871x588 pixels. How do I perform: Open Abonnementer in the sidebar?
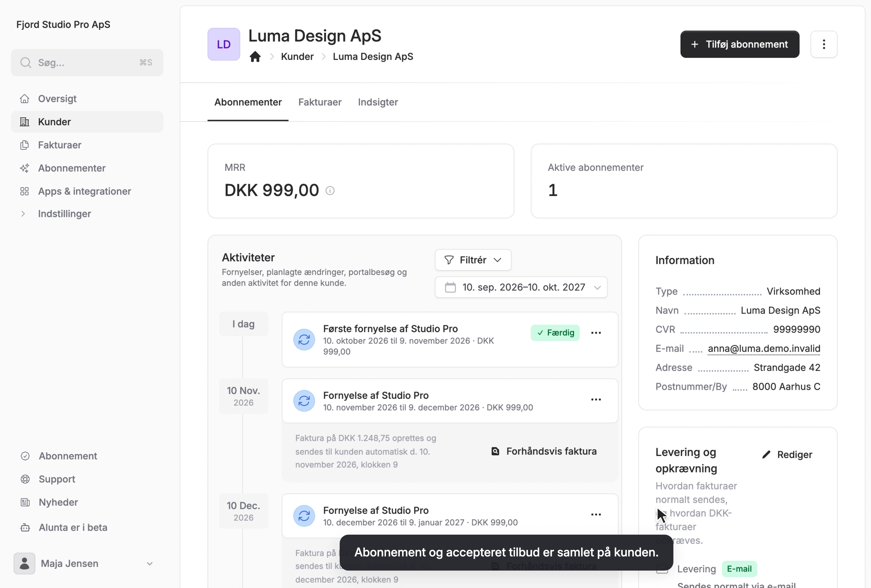(x=87, y=168)
